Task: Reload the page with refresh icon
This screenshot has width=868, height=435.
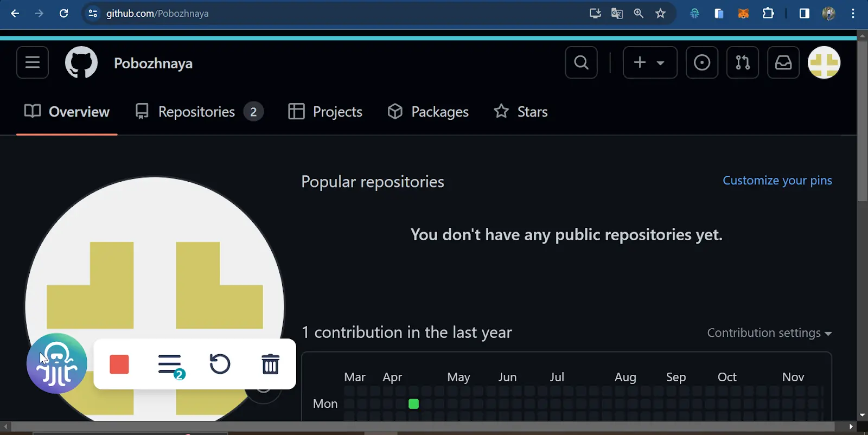Action: point(63,14)
